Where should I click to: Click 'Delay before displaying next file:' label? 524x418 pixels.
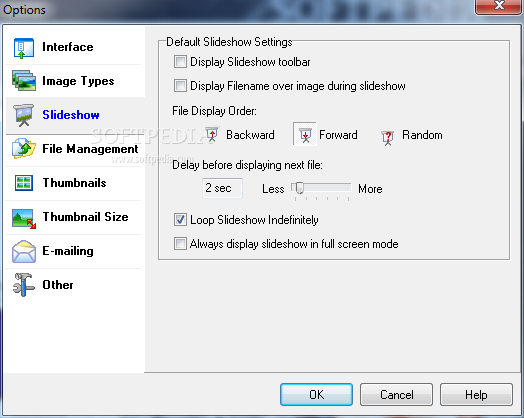[x=247, y=165]
